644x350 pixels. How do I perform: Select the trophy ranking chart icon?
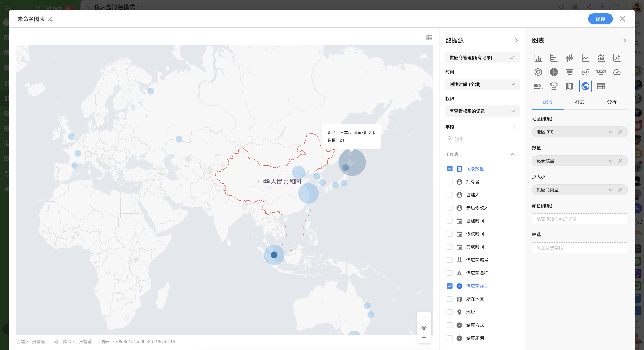click(x=554, y=86)
